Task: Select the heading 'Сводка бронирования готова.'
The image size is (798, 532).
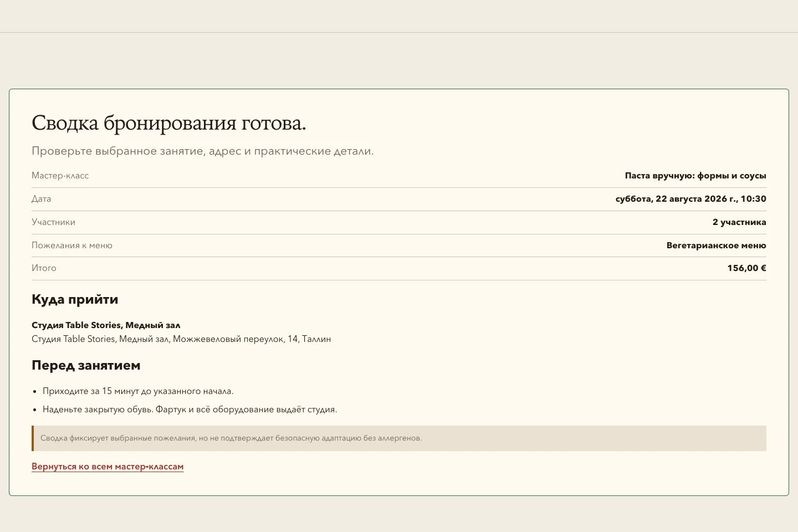Action: (x=169, y=123)
